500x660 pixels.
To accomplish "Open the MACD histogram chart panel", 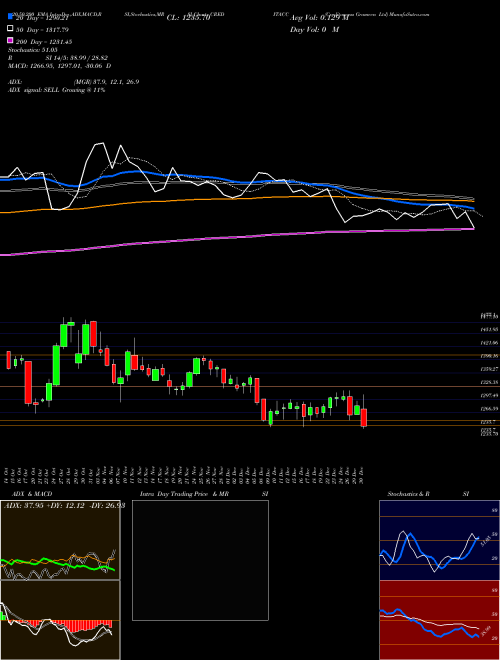I will point(60,620).
